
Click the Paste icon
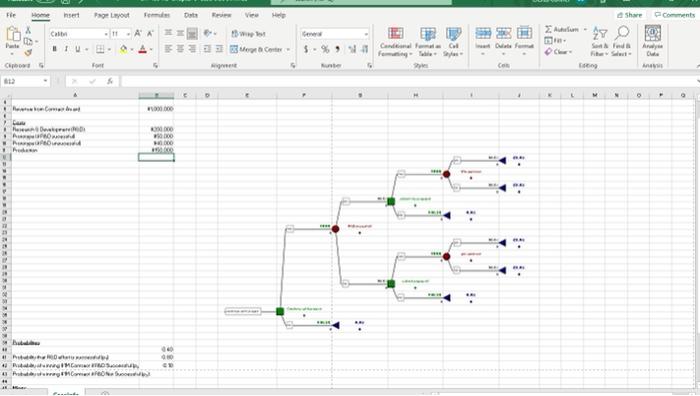12,34
